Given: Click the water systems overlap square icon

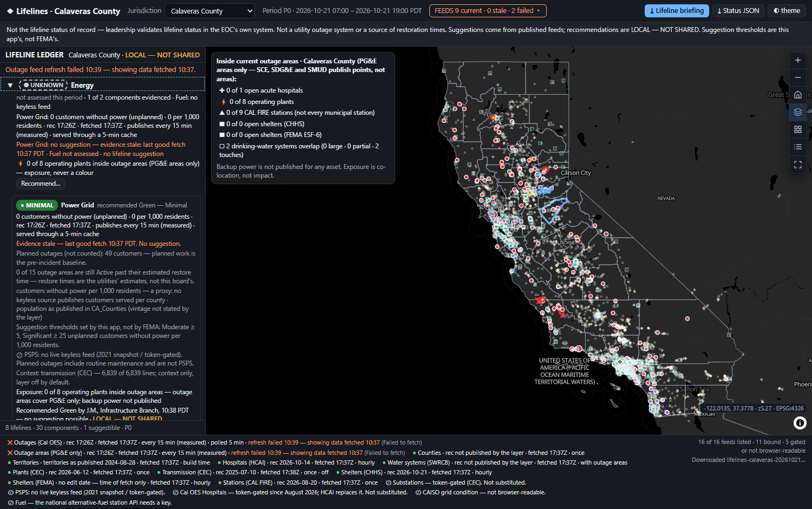Looking at the screenshot, I should [221, 146].
